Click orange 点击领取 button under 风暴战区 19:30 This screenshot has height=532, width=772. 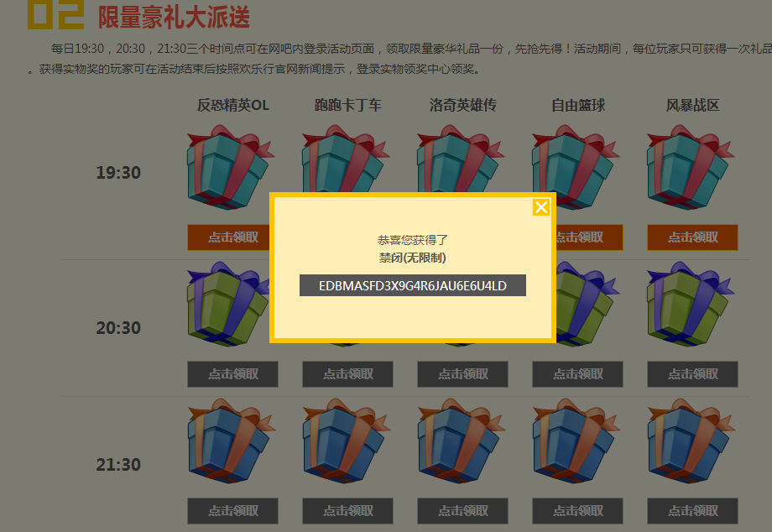692,237
